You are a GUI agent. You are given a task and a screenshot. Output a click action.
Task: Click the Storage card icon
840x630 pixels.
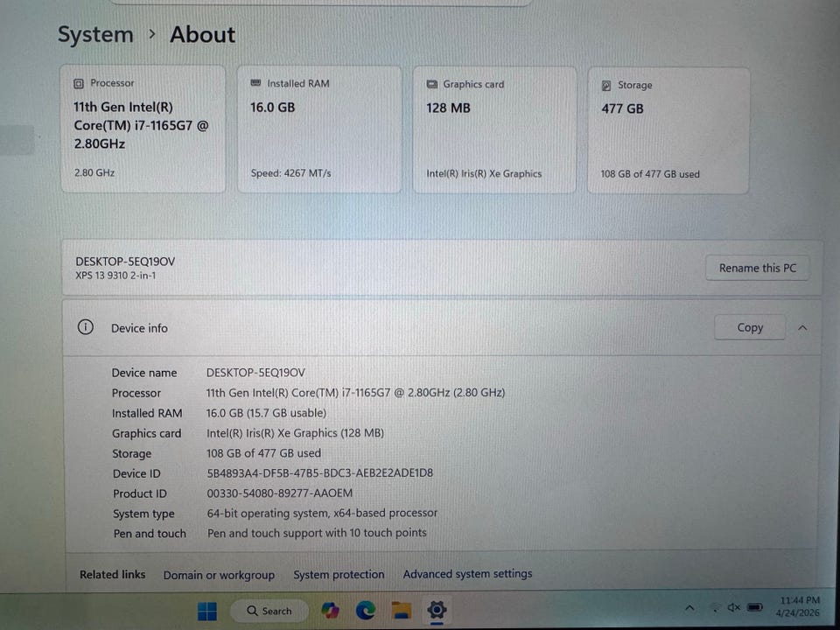pos(606,85)
